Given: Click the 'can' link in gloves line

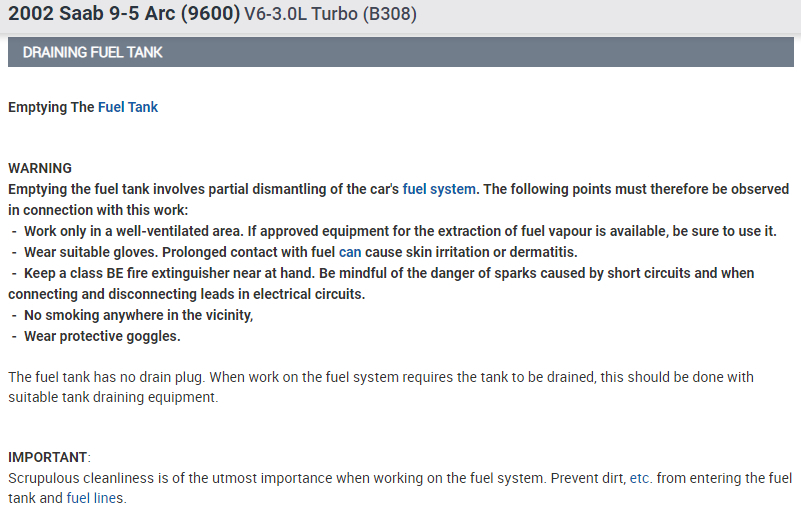Looking at the screenshot, I should tap(349, 251).
